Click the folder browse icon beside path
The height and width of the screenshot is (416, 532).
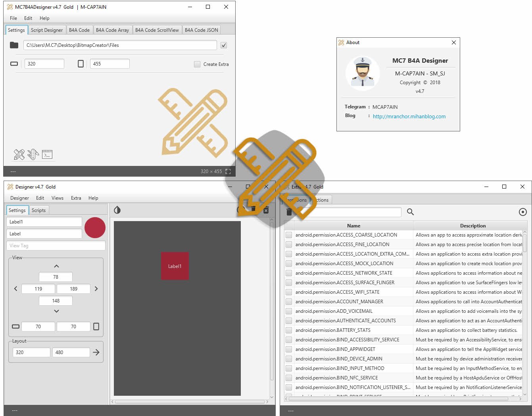14,45
